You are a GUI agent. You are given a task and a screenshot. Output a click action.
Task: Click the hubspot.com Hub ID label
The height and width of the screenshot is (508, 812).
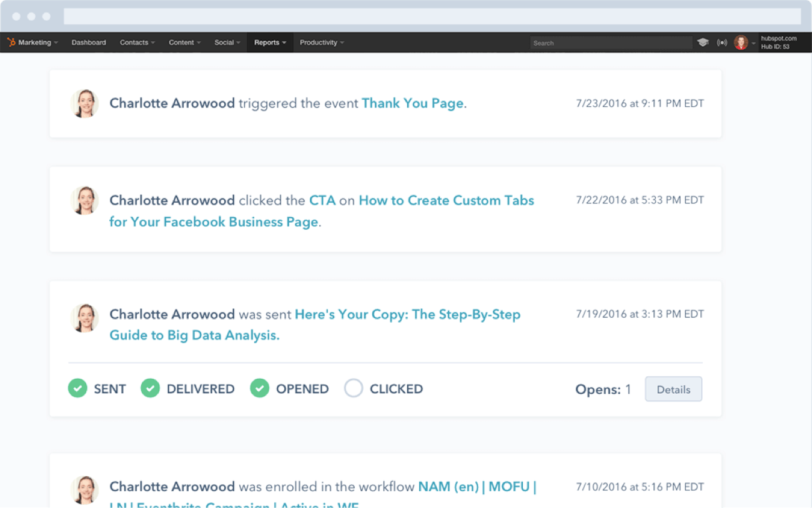tap(779, 42)
